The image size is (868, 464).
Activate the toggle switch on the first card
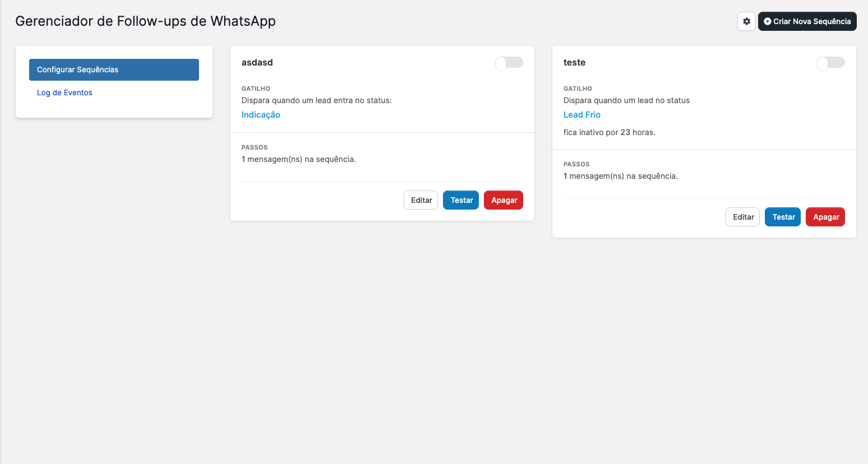tap(509, 63)
